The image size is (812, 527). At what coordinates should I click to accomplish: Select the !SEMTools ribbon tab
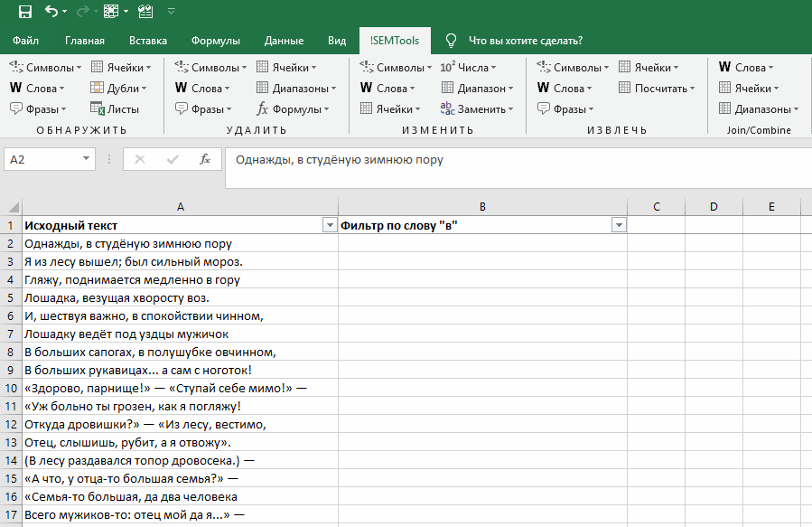point(395,41)
